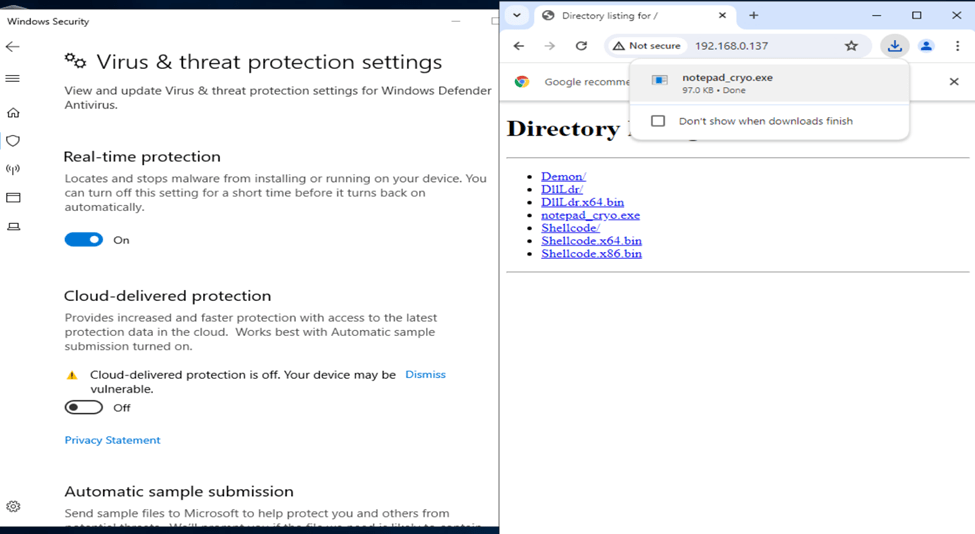Turn off Real-time protection toggle
This screenshot has height=534, width=975.
[84, 240]
